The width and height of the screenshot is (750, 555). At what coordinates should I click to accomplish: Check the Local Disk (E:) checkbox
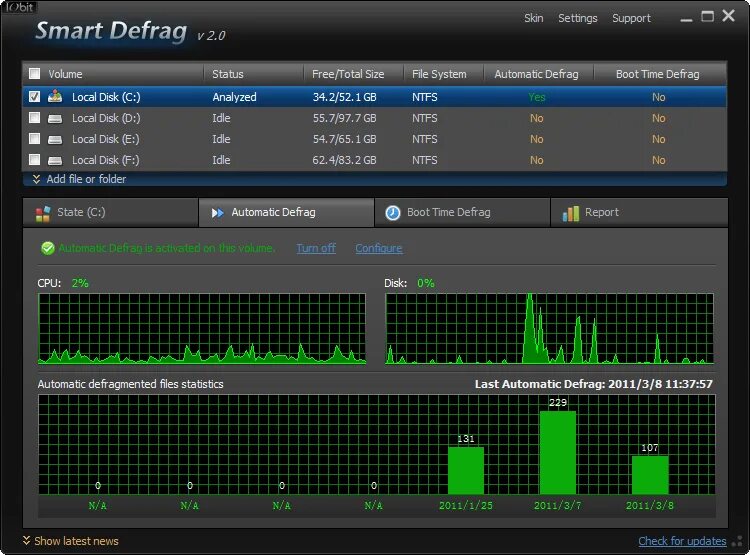click(34, 139)
